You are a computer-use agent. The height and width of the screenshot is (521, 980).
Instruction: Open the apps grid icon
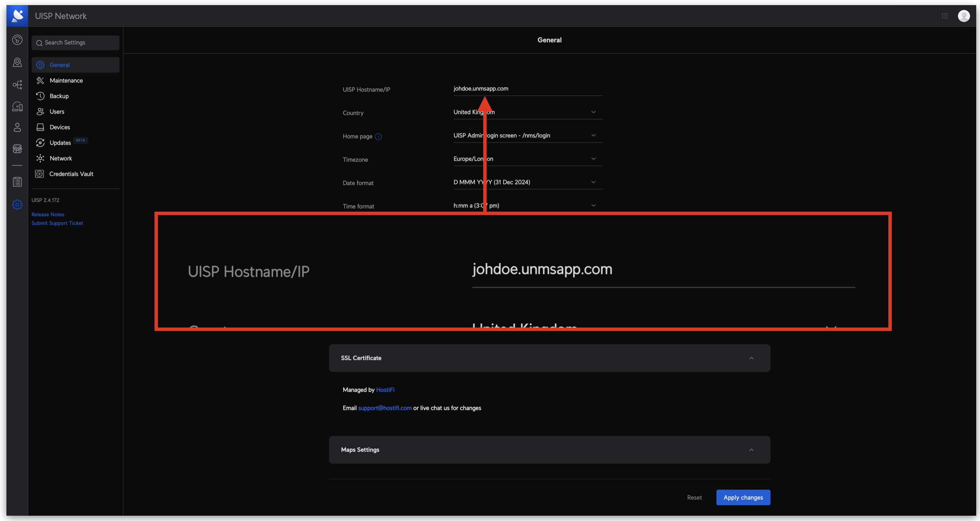click(x=945, y=16)
